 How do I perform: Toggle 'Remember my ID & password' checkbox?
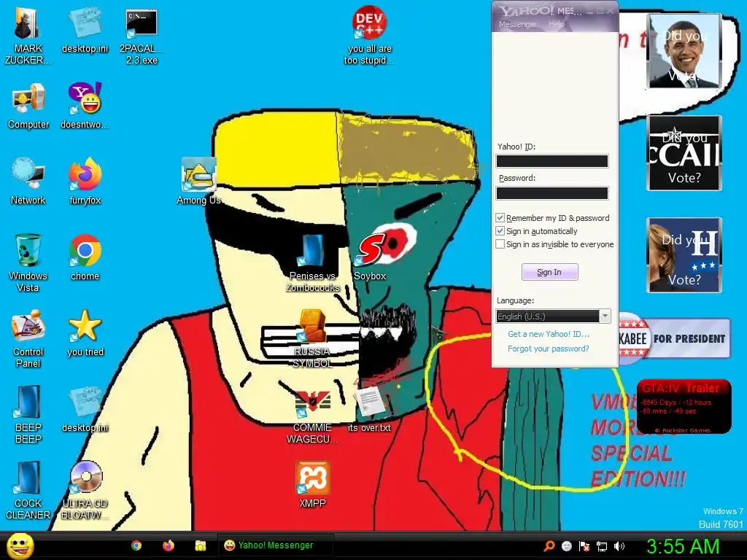pyautogui.click(x=500, y=217)
